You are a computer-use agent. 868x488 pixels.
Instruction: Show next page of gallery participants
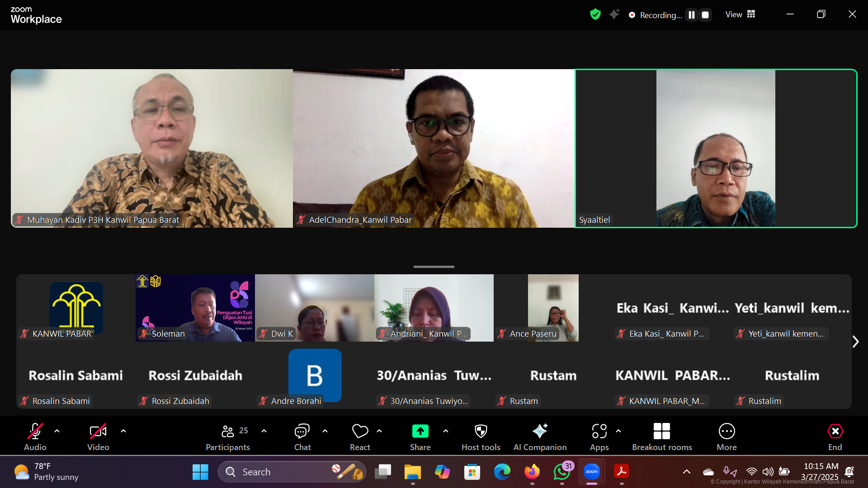coord(855,342)
